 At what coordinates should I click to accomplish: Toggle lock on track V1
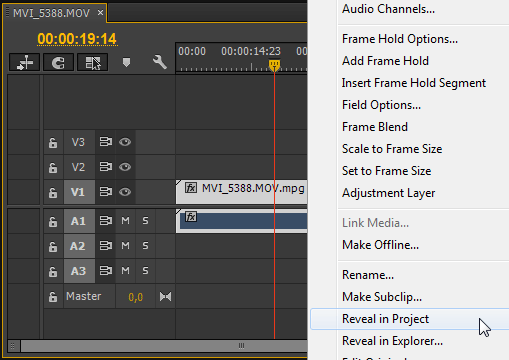coord(53,193)
